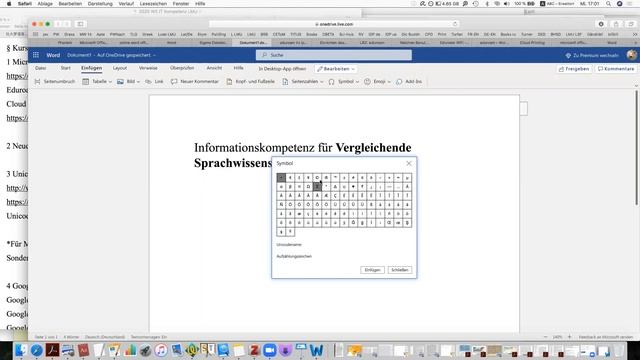
Task: Click Zu Premium wechseln diamond link
Action: pyautogui.click(x=592, y=55)
